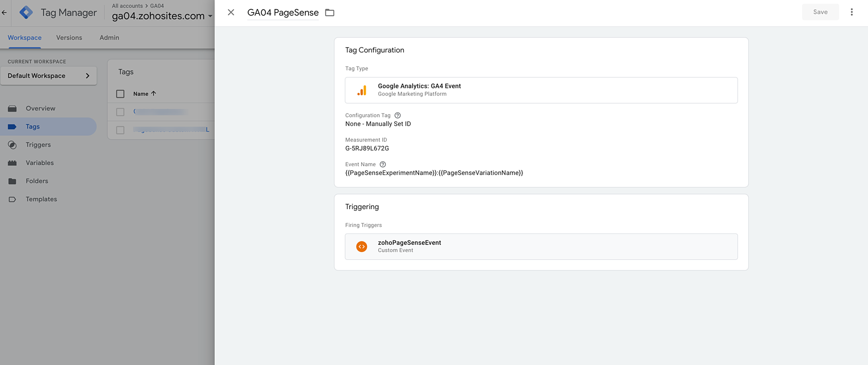Click the zohoPageSenseEvent trigger icon
The image size is (868, 365).
tap(362, 247)
